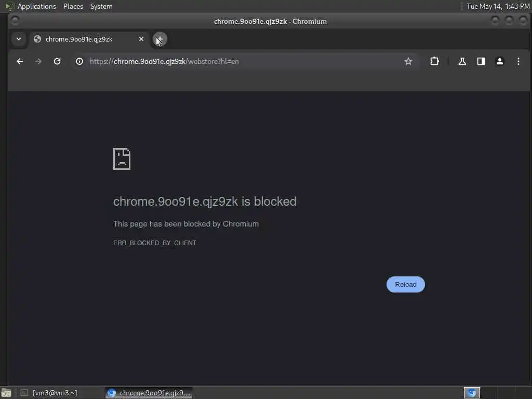Go back to the previous page
This screenshot has width=532, height=399.
click(20, 61)
